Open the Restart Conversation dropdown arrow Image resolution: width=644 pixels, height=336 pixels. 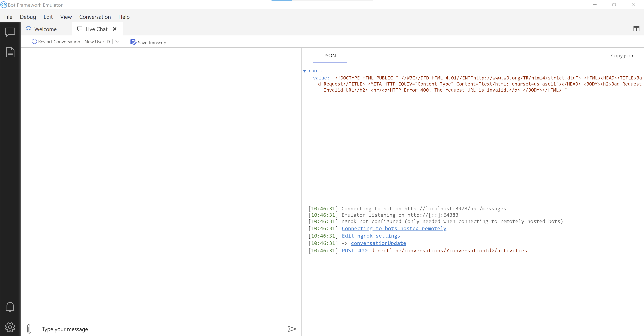click(x=118, y=41)
